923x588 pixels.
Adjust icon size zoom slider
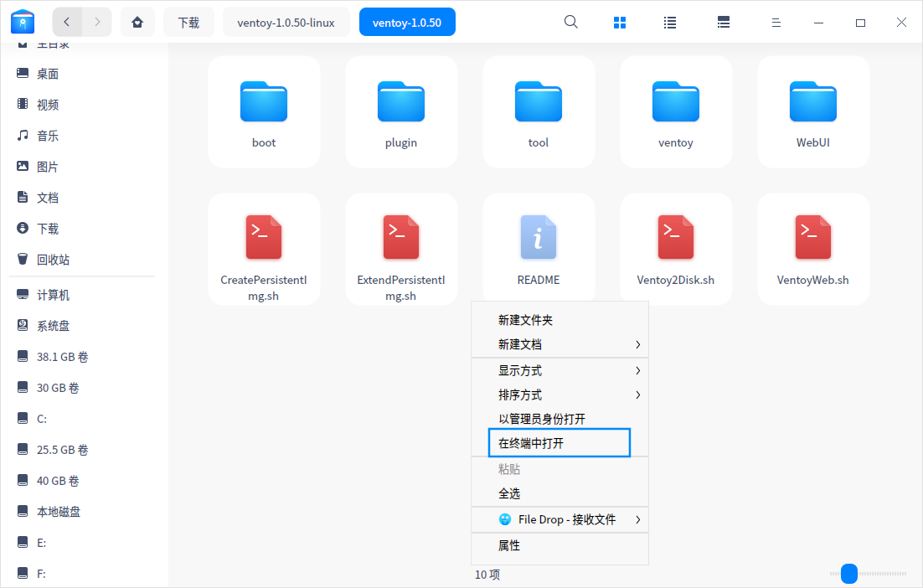point(848,573)
